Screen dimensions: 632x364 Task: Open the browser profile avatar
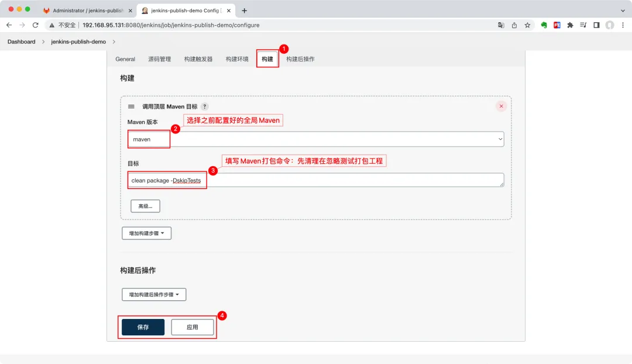pos(610,25)
